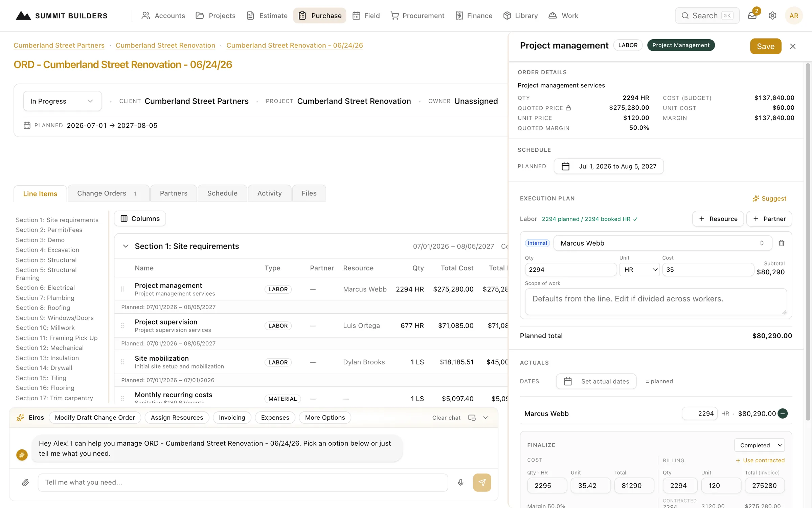Open the Estimate nav item
This screenshot has width=812, height=508.
pyautogui.click(x=267, y=16)
